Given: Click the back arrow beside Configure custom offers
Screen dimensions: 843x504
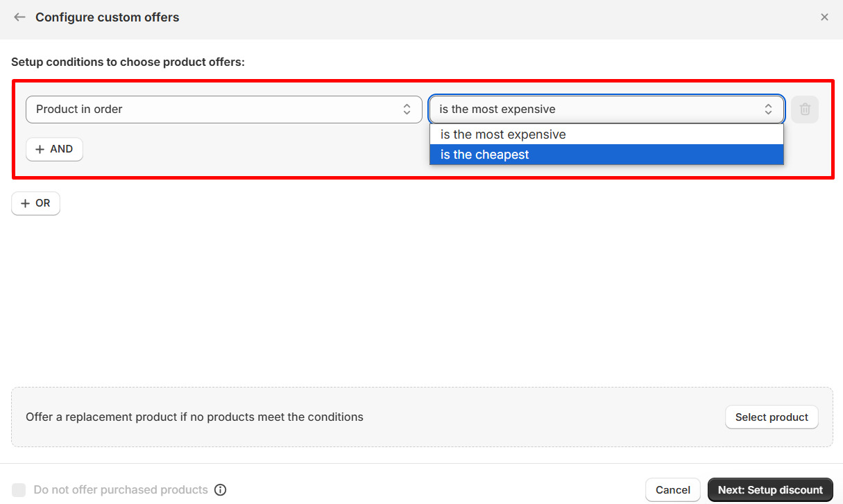Looking at the screenshot, I should 19,17.
